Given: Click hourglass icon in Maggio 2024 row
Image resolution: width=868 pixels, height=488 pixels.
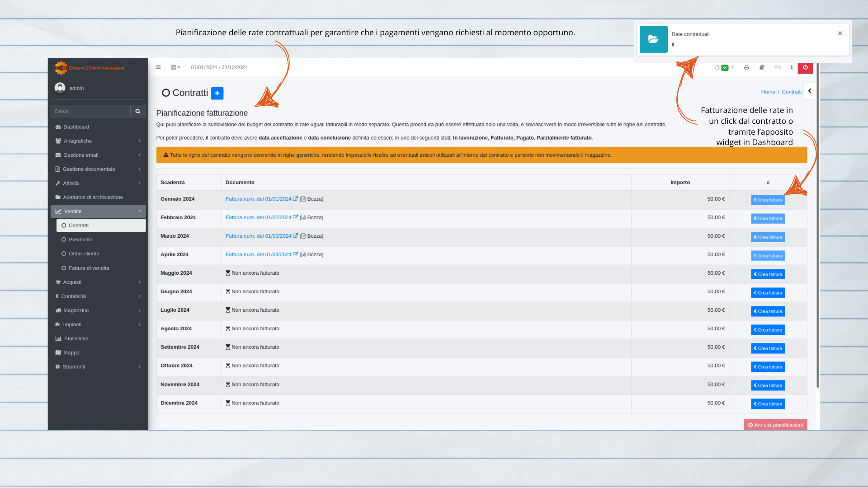Looking at the screenshot, I should [228, 273].
